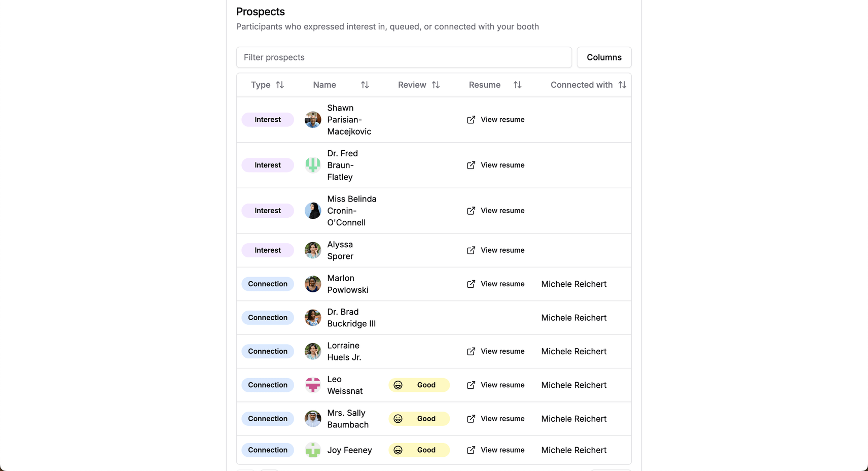Click the Name column sort arrows

[365, 85]
